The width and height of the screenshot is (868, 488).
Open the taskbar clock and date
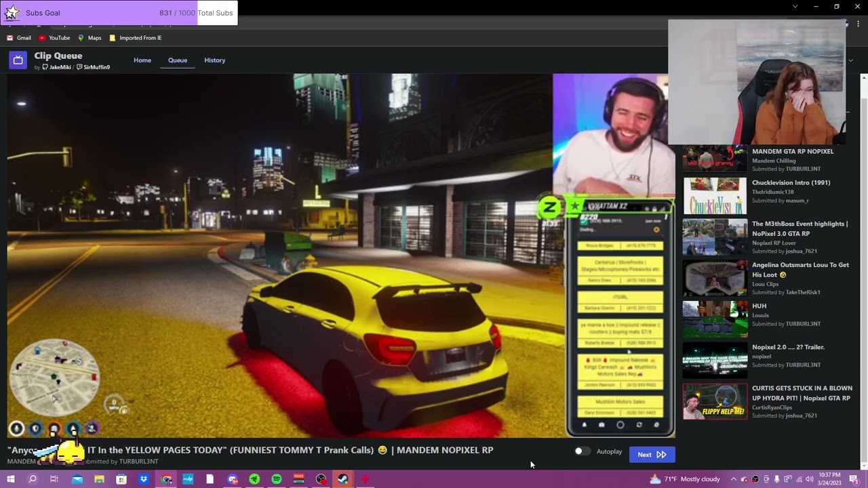click(x=829, y=479)
